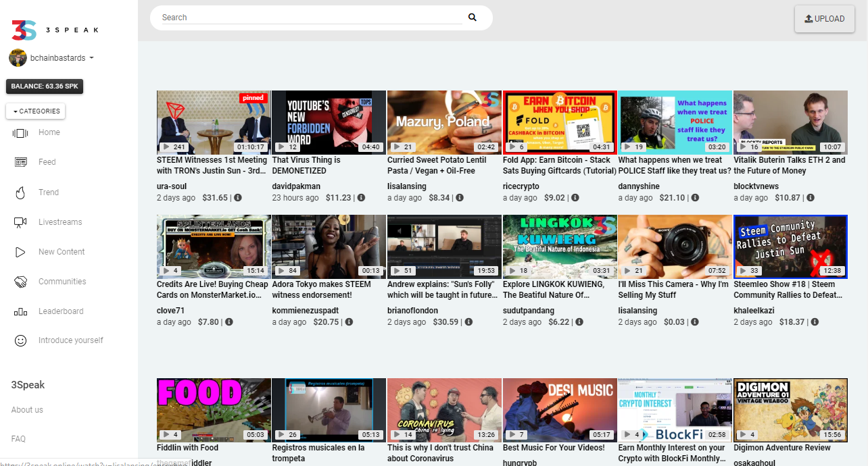Open blocktvnews channel link
The height and width of the screenshot is (466, 868).
(756, 186)
